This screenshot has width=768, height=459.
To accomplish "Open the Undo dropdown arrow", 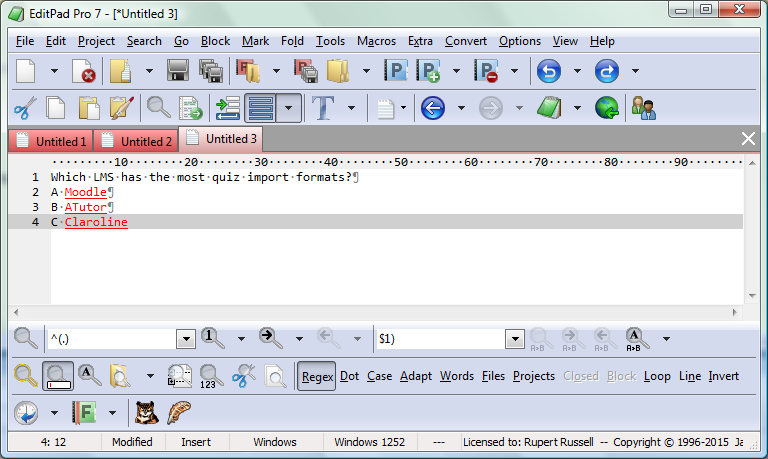I will 577,71.
